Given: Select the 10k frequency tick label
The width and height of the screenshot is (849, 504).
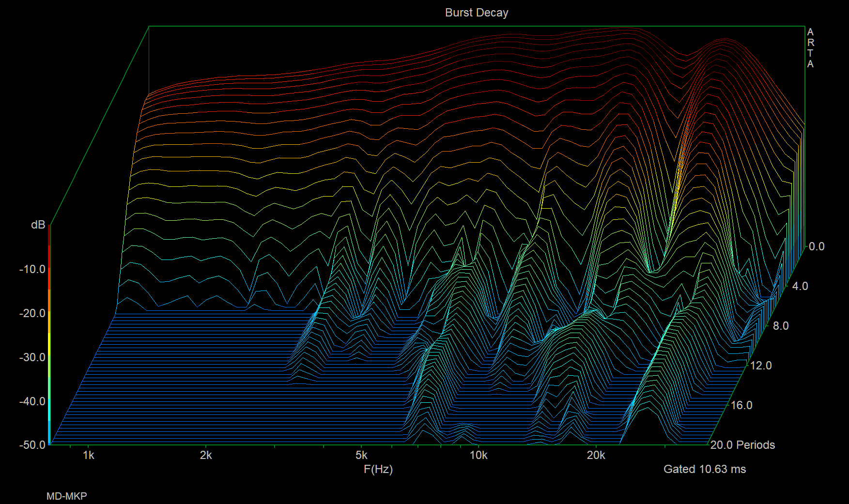Looking at the screenshot, I should click(x=479, y=455).
